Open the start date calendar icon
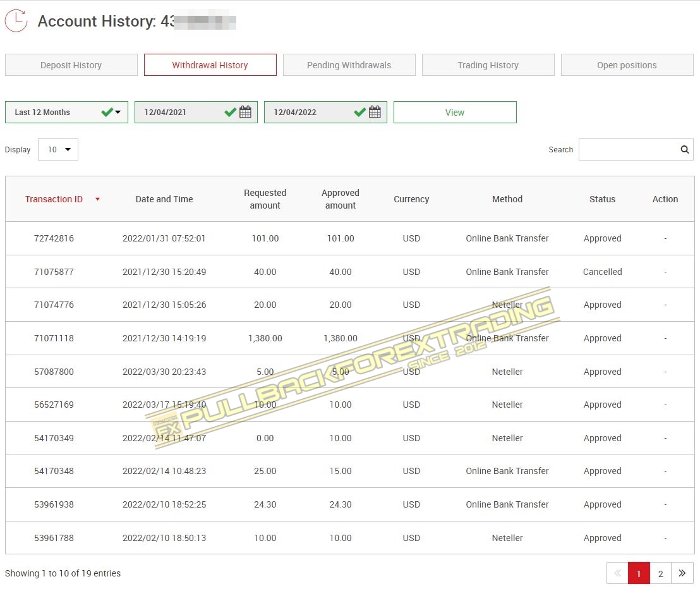This screenshot has height=591, width=700. point(246,113)
